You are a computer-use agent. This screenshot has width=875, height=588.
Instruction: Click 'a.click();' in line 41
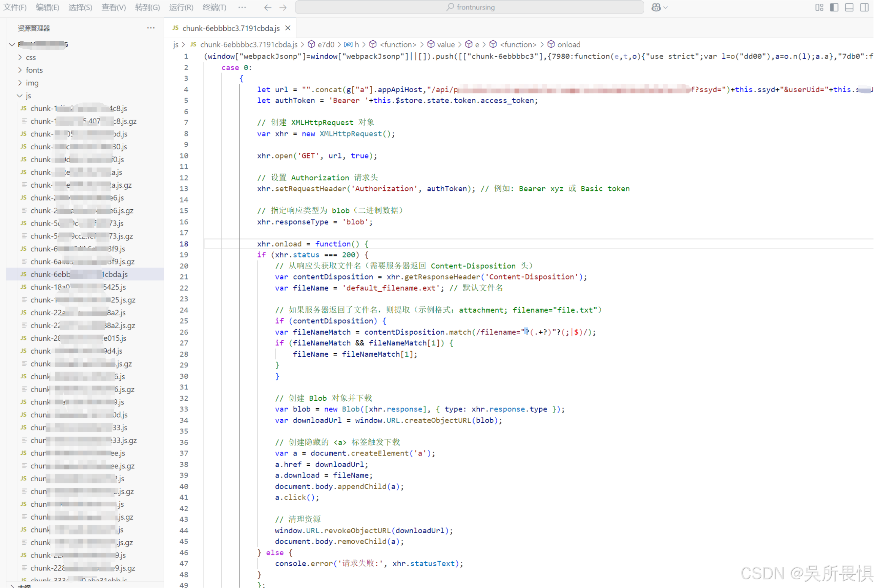pos(297,498)
